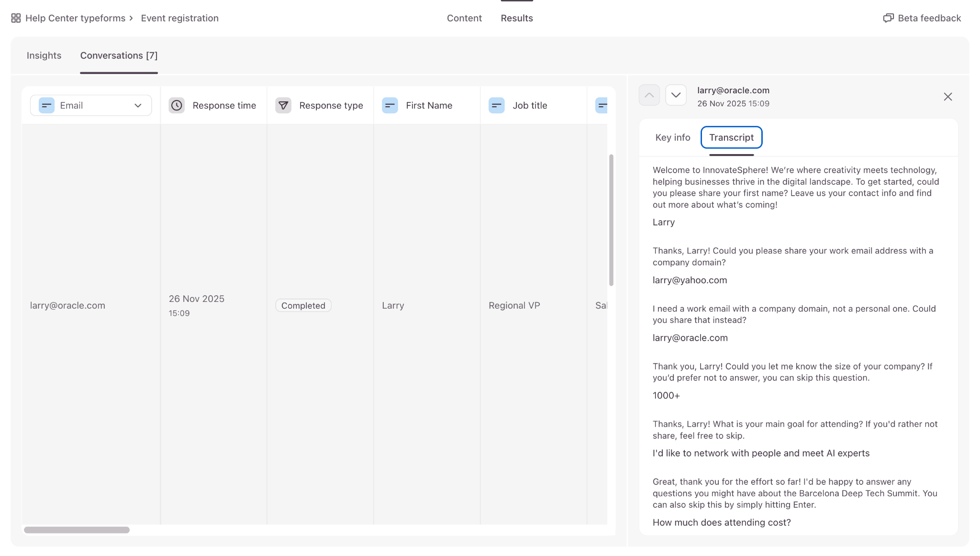Click the workspace grid icon beside Help Center typeforms
Viewport: 980px width, 556px height.
click(16, 18)
